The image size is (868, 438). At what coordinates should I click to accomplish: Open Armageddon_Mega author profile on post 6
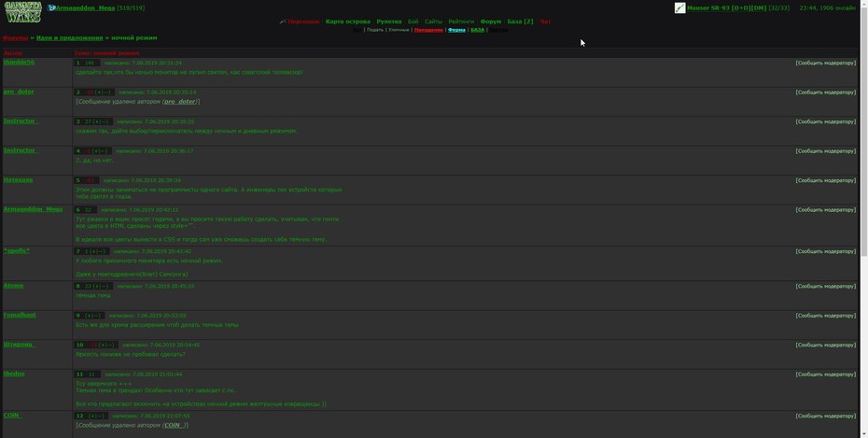click(34, 209)
